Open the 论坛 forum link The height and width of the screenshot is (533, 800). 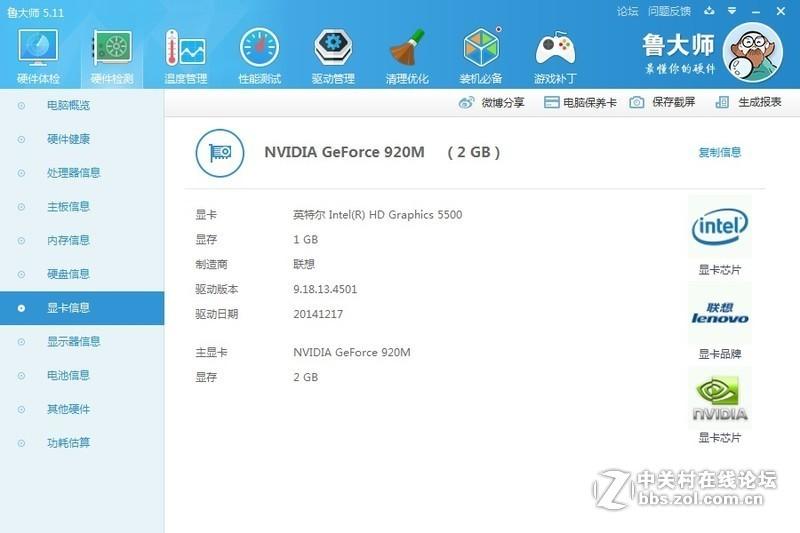(x=628, y=12)
